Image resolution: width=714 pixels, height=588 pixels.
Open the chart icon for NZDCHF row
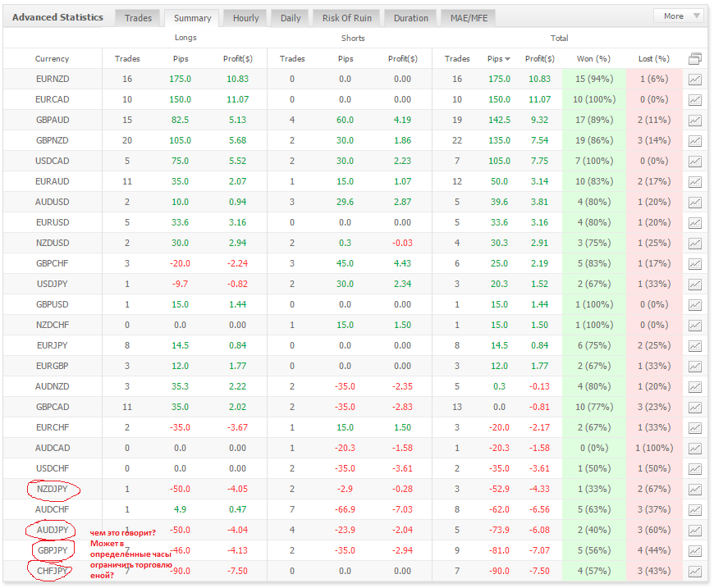tap(694, 325)
